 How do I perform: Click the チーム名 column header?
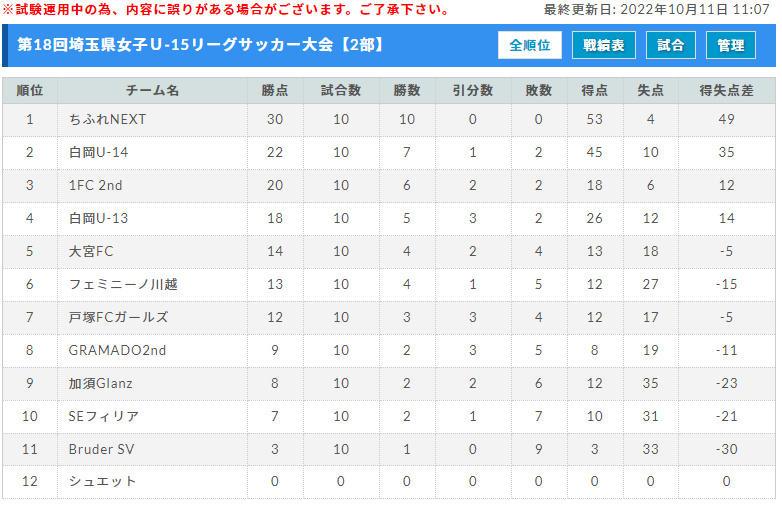pyautogui.click(x=152, y=91)
